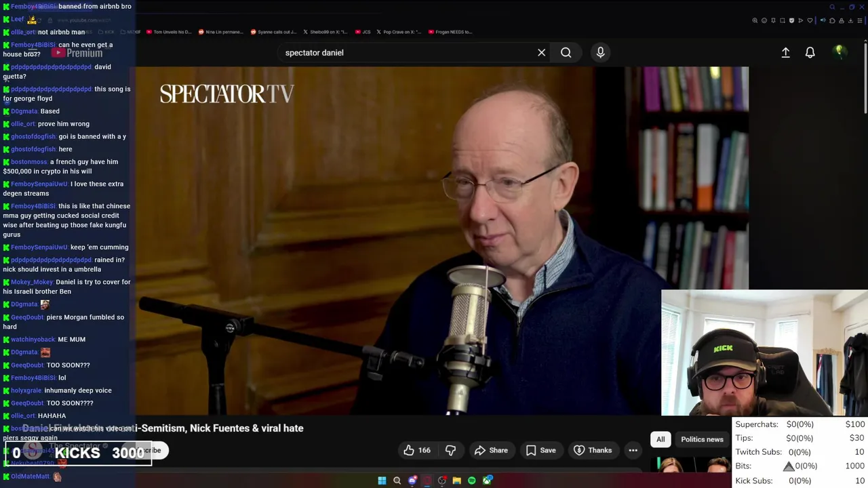Viewport: 868px width, 488px height.
Task: Click chat message 'inhumanly deep voice'
Action: 78,390
